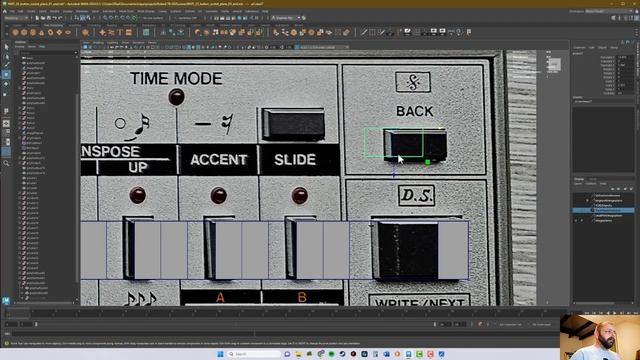Create a polygon plane from the shelf

point(59,32)
